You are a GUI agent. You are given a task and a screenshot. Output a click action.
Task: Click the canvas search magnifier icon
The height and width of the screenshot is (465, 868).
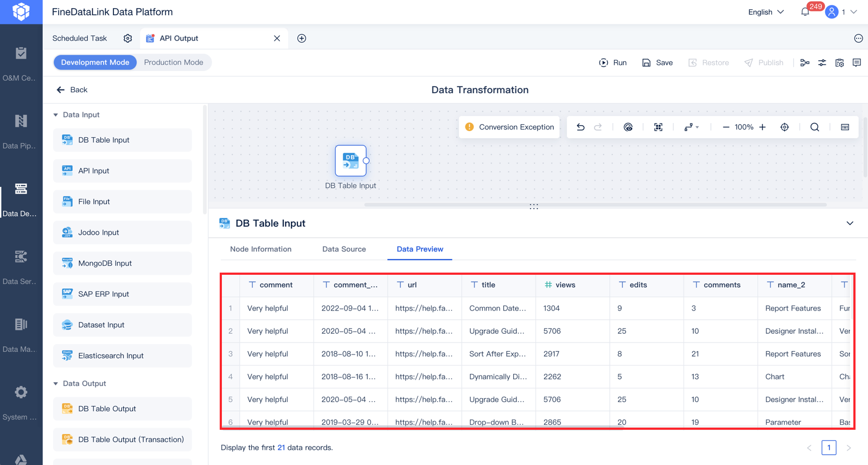coord(814,127)
